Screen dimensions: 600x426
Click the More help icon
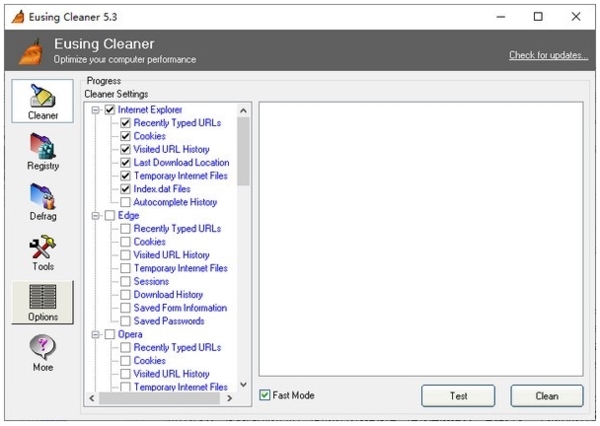(x=42, y=353)
